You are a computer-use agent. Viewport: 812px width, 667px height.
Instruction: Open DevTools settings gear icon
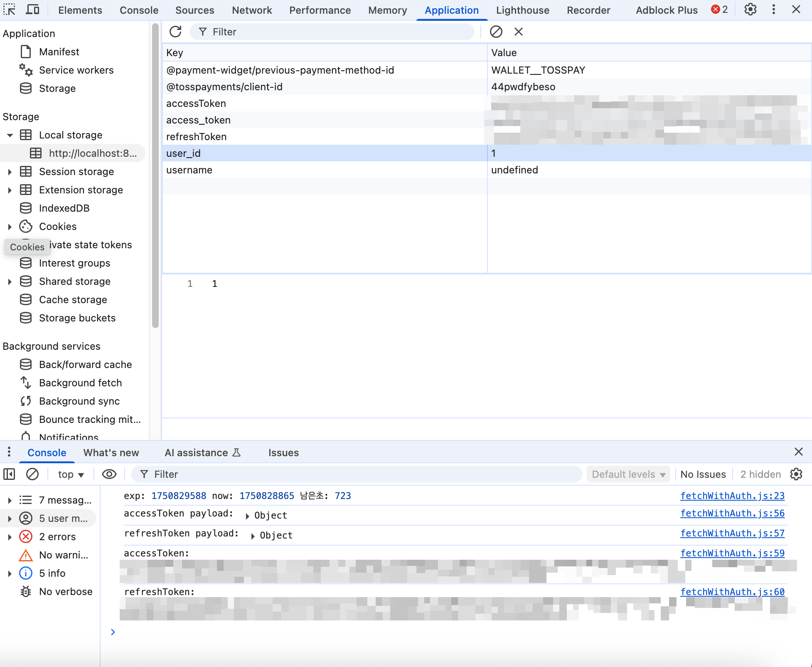pyautogui.click(x=750, y=10)
